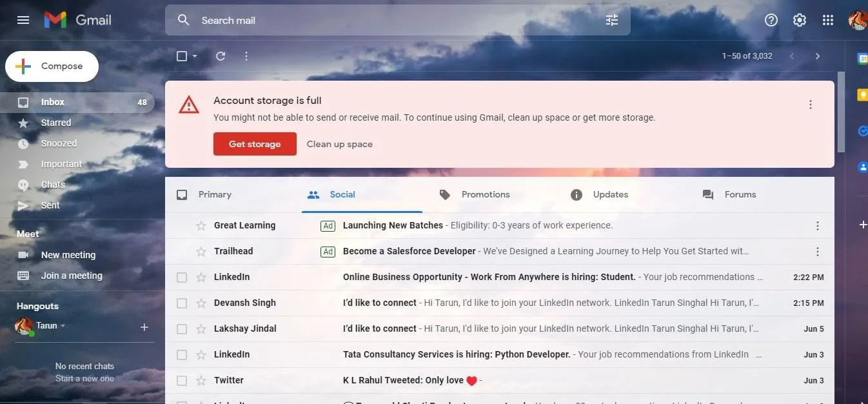Select the Online Business Opportunity LinkedIn email checkbox
The width and height of the screenshot is (868, 404).
(x=182, y=277)
